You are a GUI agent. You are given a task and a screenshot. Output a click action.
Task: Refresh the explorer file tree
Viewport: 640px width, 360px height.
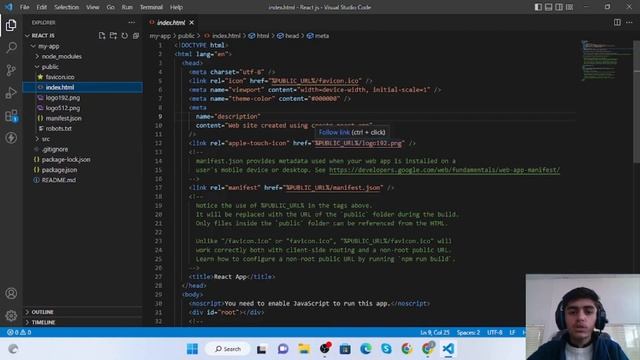[x=124, y=36]
